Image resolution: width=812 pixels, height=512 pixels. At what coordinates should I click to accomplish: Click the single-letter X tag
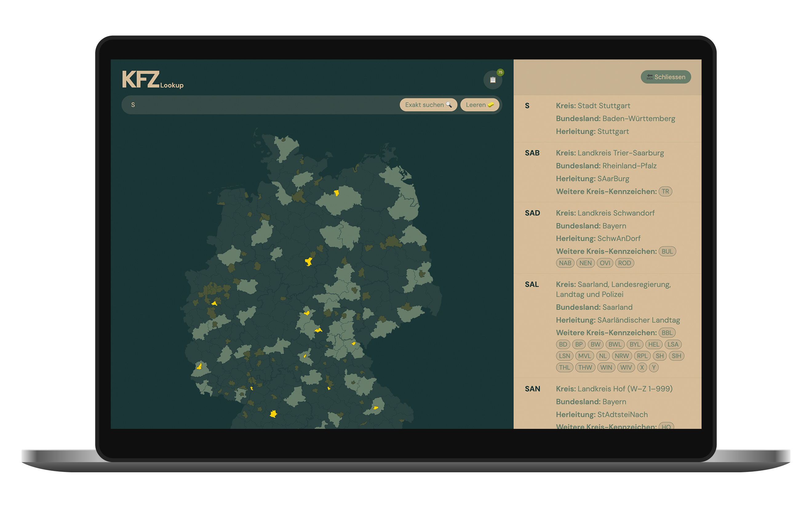[642, 368]
